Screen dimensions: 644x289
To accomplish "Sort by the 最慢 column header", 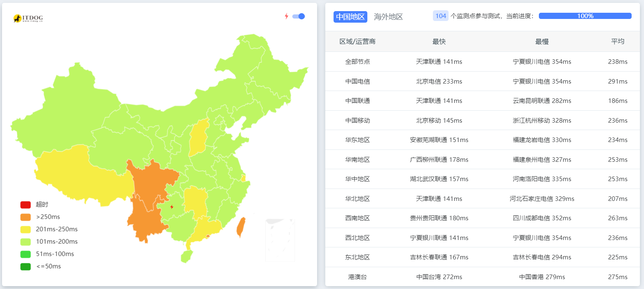I will 542,42.
